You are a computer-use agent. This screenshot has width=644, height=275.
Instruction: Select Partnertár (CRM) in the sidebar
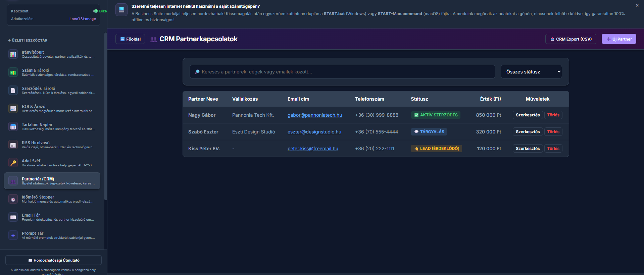52,181
